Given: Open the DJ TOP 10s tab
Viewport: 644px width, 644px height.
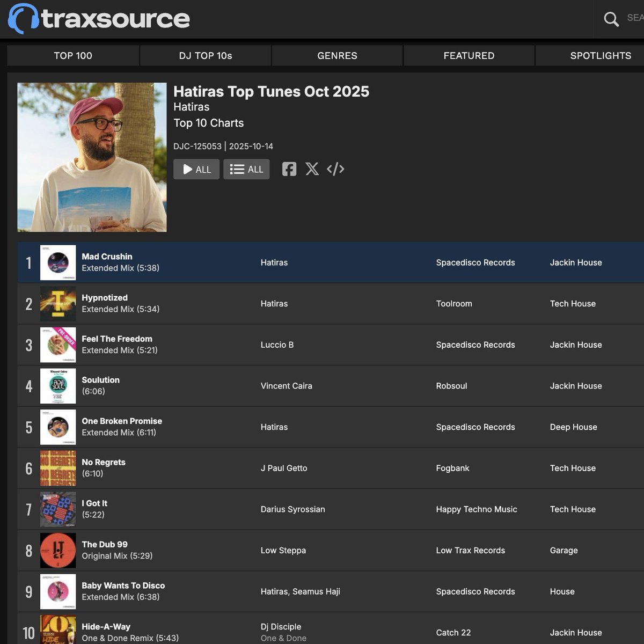Looking at the screenshot, I should tap(206, 55).
